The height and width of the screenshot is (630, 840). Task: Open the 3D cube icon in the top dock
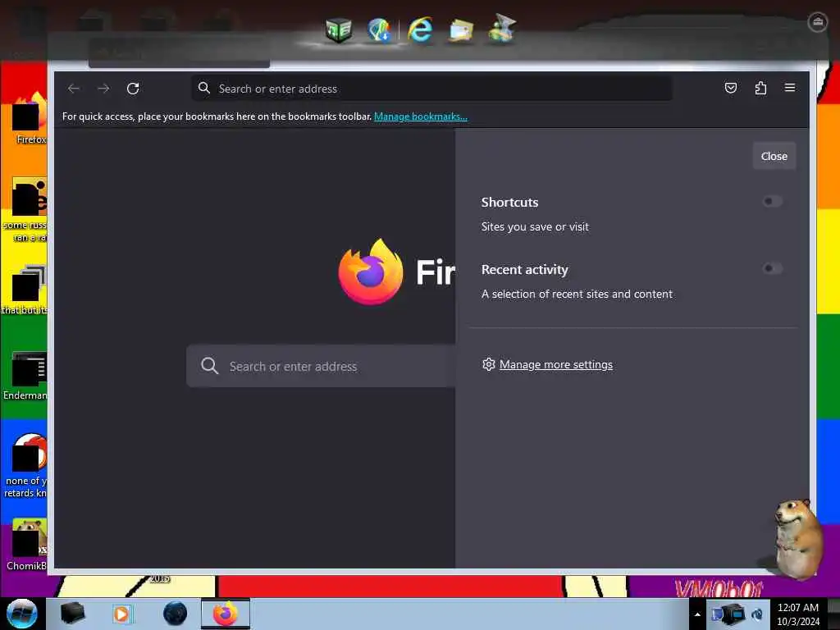(x=339, y=30)
